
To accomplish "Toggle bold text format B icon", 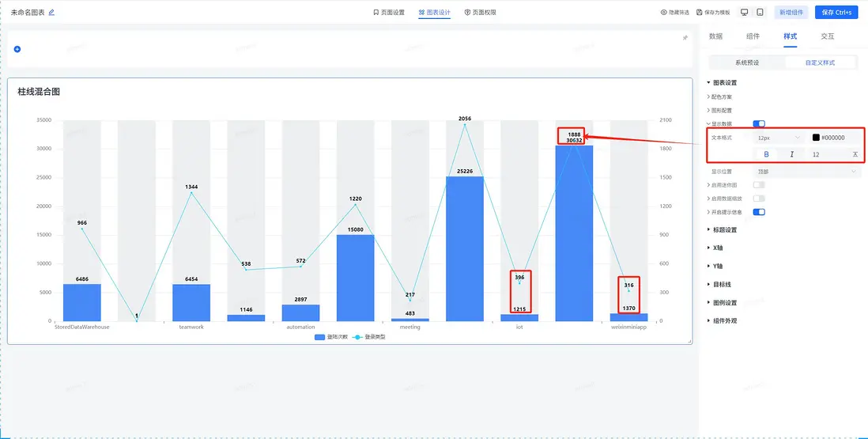I will tap(767, 154).
